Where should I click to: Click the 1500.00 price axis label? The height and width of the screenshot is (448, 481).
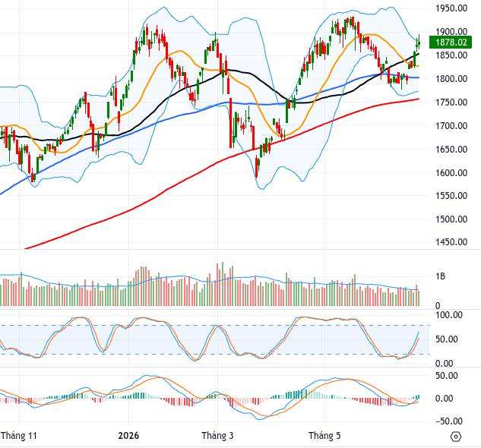[451, 219]
